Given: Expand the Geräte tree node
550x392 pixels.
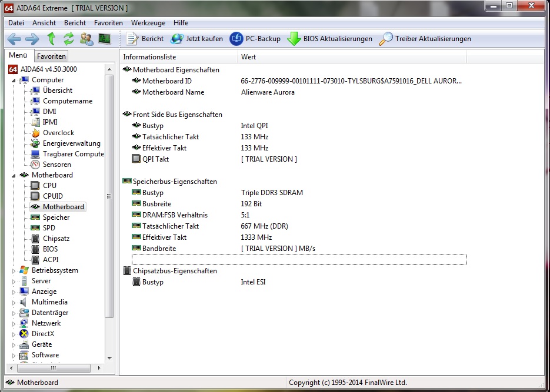Looking at the screenshot, I should point(14,345).
